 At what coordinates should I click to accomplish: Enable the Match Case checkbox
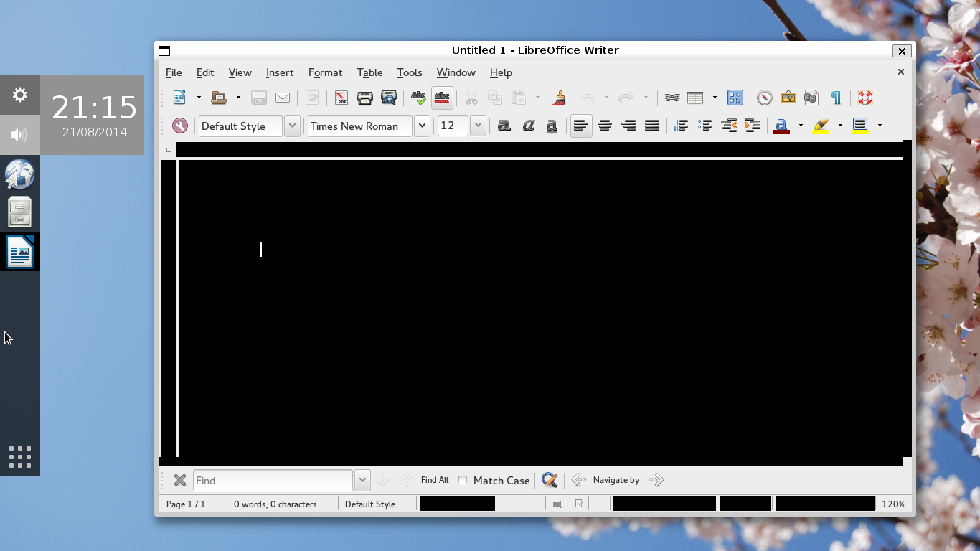click(463, 480)
